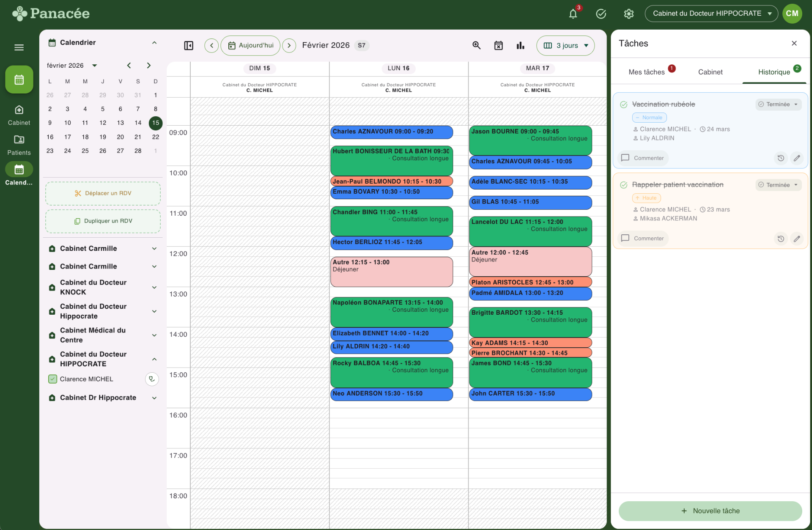This screenshot has height=530, width=812.
Task: Select the MAR 17 day header
Action: 538,68
